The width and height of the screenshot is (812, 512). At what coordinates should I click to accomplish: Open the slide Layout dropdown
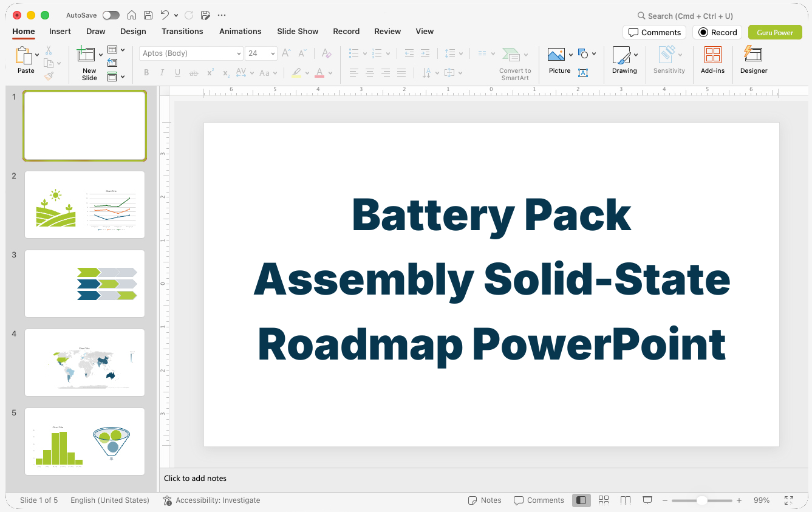click(x=116, y=50)
